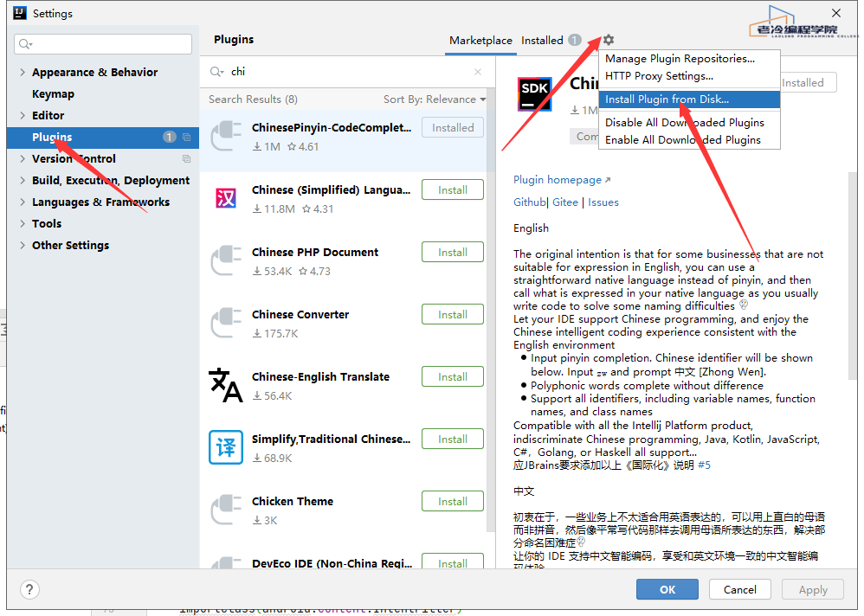Expand Appearance & Behavior settings
Image resolution: width=864 pixels, height=616 pixels.
pyautogui.click(x=23, y=72)
